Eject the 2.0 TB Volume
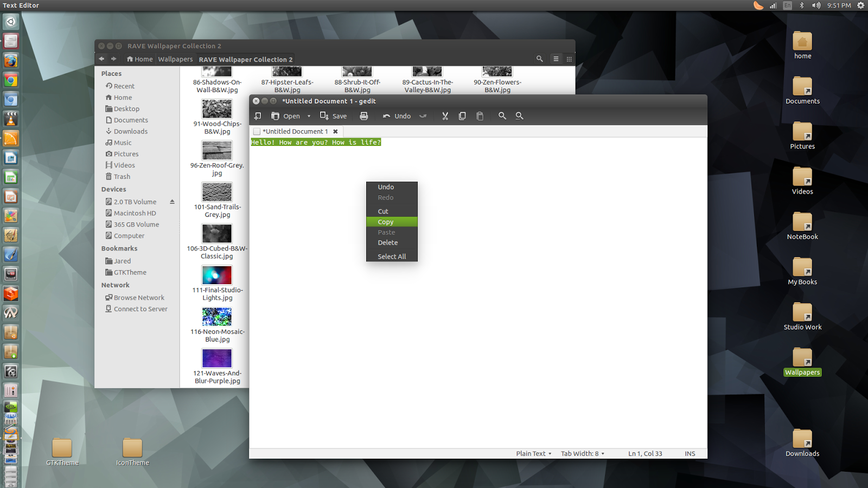868x488 pixels. [172, 202]
